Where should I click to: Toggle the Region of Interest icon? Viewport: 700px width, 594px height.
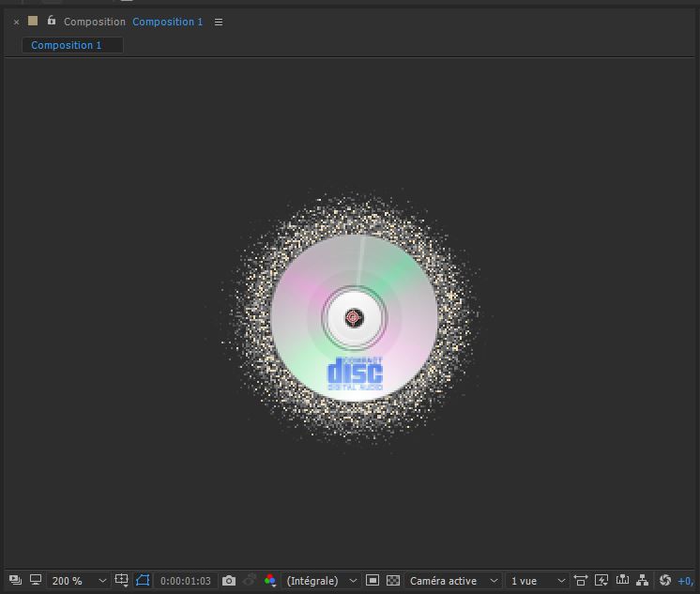(373, 580)
